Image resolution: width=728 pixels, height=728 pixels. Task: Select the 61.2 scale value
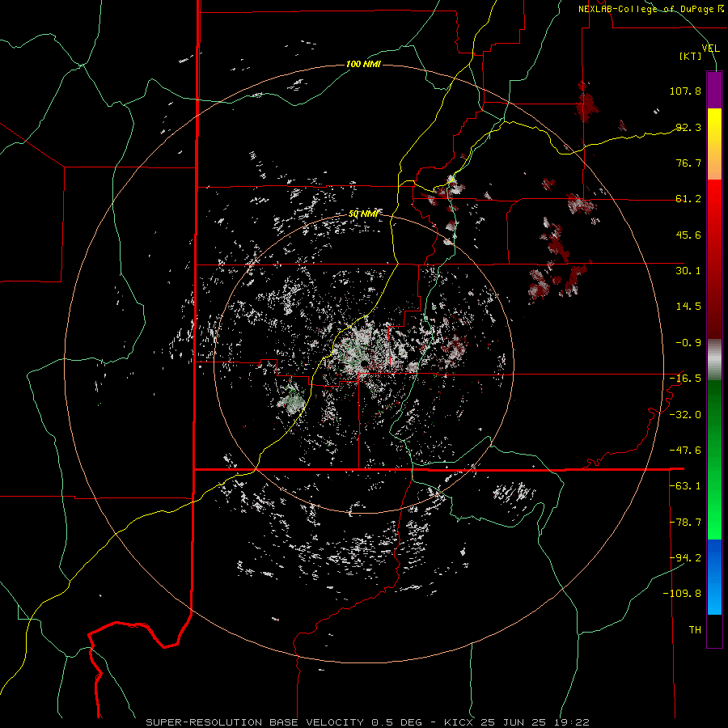688,199
